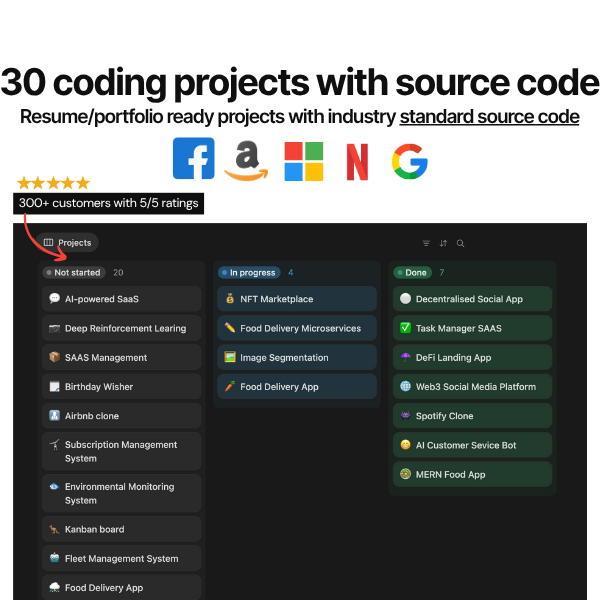Click the '300+ customers with 5/5 ratings' badge
Image resolution: width=600 pixels, height=600 pixels.
tap(108, 203)
